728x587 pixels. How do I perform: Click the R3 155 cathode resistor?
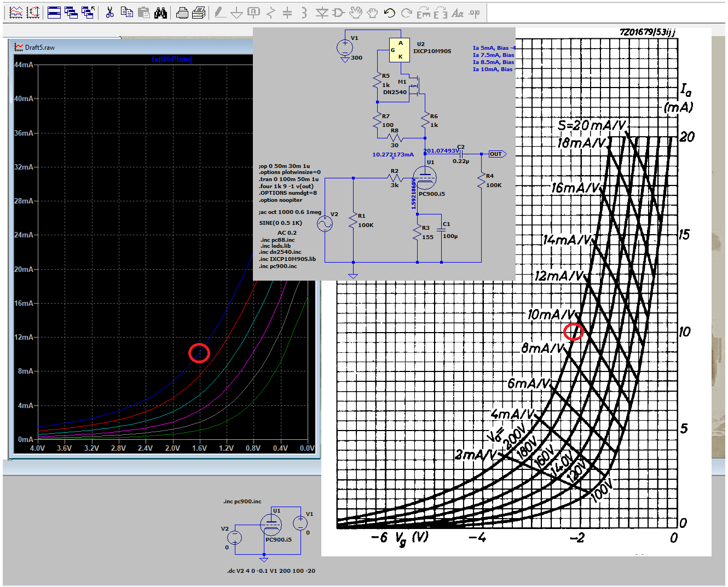coord(417,233)
